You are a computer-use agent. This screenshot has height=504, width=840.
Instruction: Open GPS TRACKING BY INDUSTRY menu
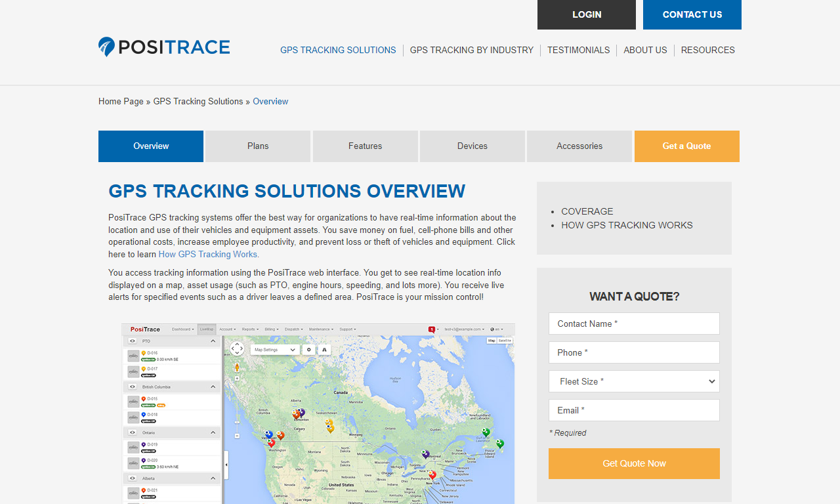click(x=472, y=50)
